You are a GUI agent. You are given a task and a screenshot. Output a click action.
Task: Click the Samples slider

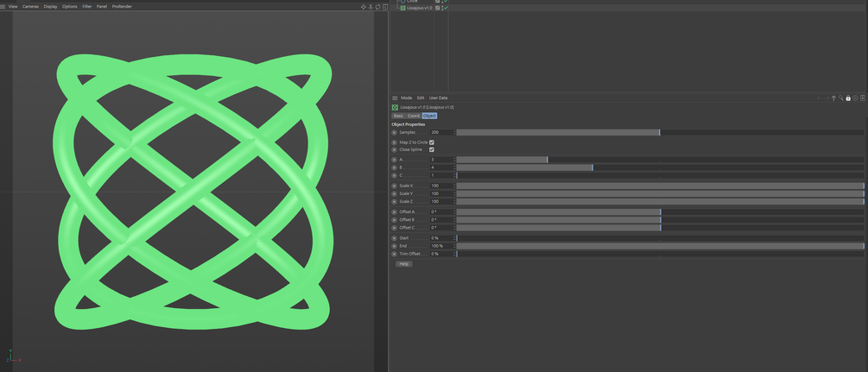click(660, 133)
